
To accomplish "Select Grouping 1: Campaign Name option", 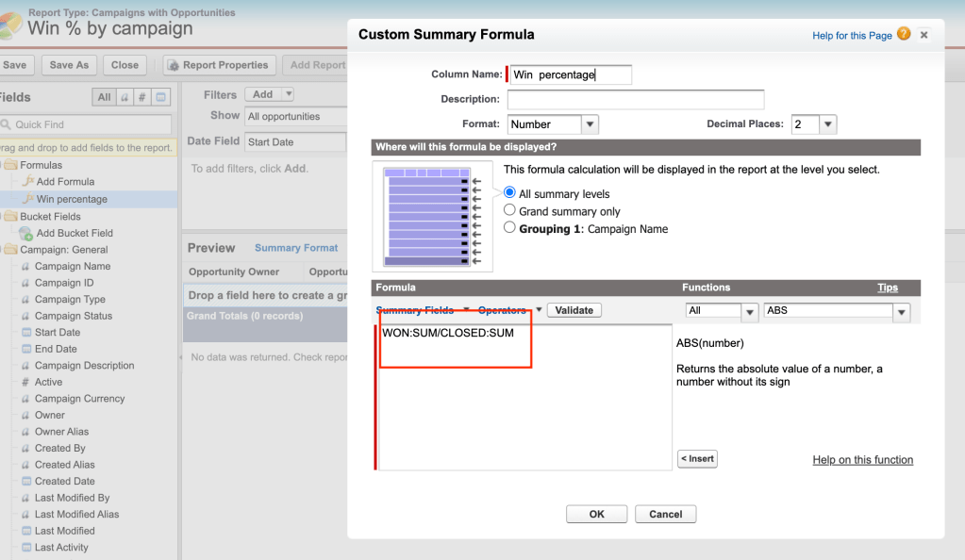I will click(510, 228).
